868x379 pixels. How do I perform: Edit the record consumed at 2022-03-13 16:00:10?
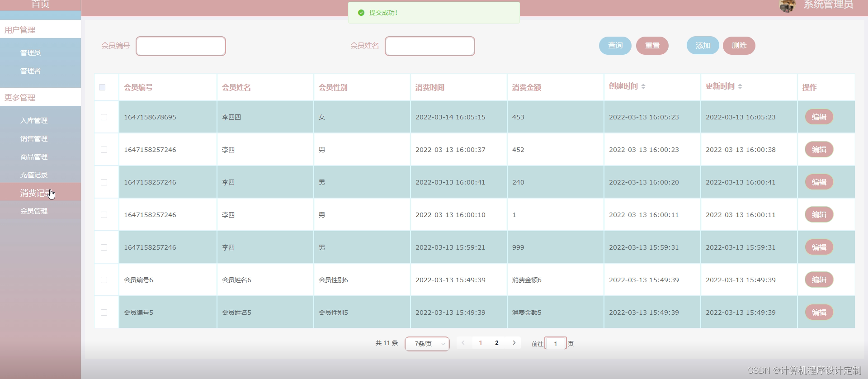[819, 215]
